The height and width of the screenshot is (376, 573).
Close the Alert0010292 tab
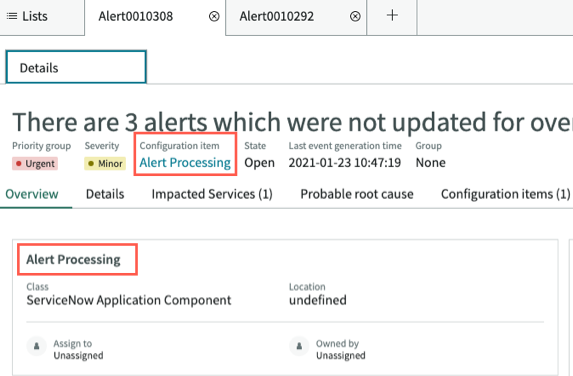355,16
